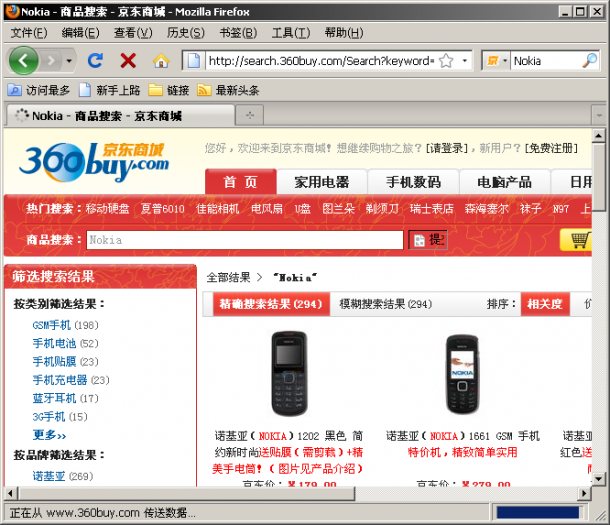Click hot search link 瑞士表店
This screenshot has width=610, height=525.
[432, 209]
